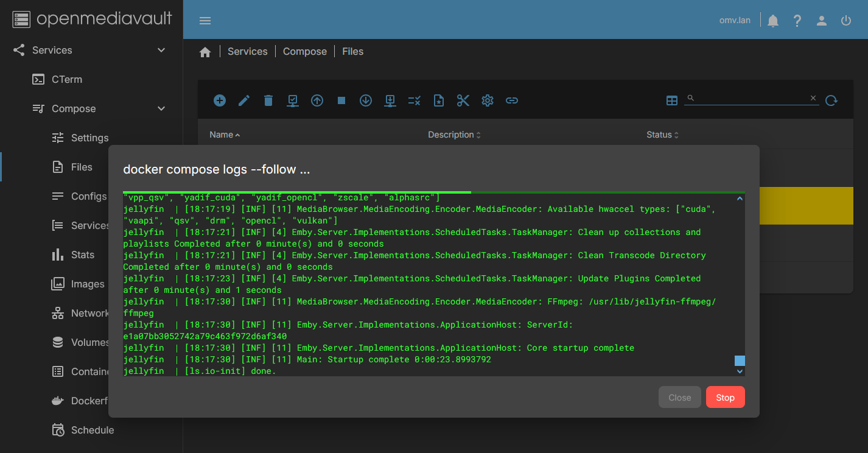Viewport: 868px width, 453px height.
Task: Click the scissors prune icon
Action: [463, 100]
